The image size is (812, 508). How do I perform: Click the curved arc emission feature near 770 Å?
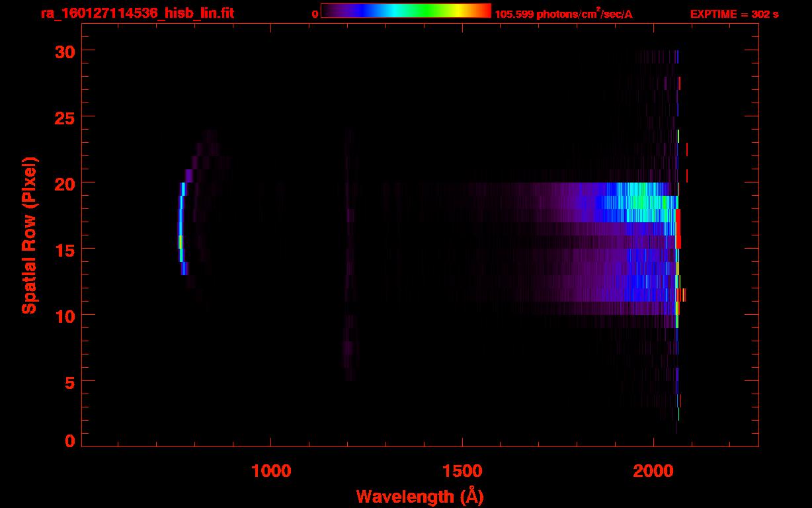pyautogui.click(x=183, y=228)
